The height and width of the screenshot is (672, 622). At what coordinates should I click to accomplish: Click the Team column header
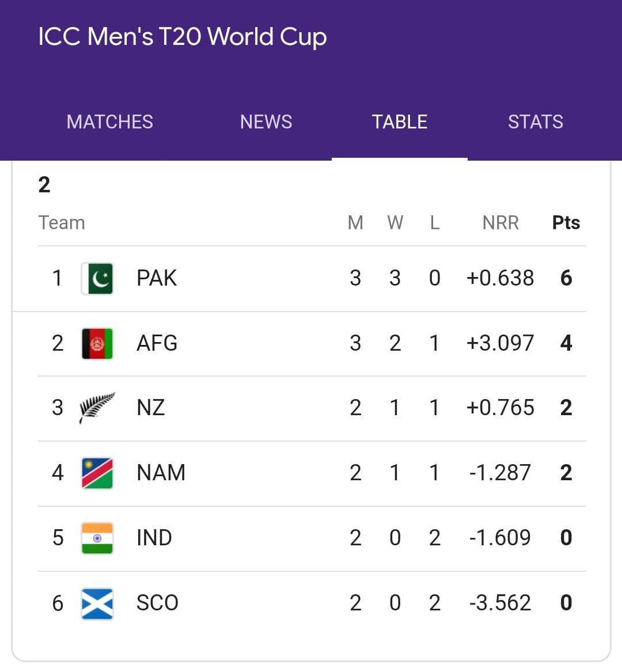pyautogui.click(x=62, y=223)
